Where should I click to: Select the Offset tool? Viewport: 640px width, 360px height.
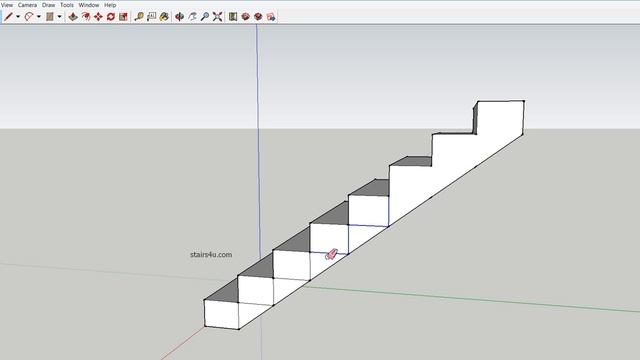pos(86,17)
